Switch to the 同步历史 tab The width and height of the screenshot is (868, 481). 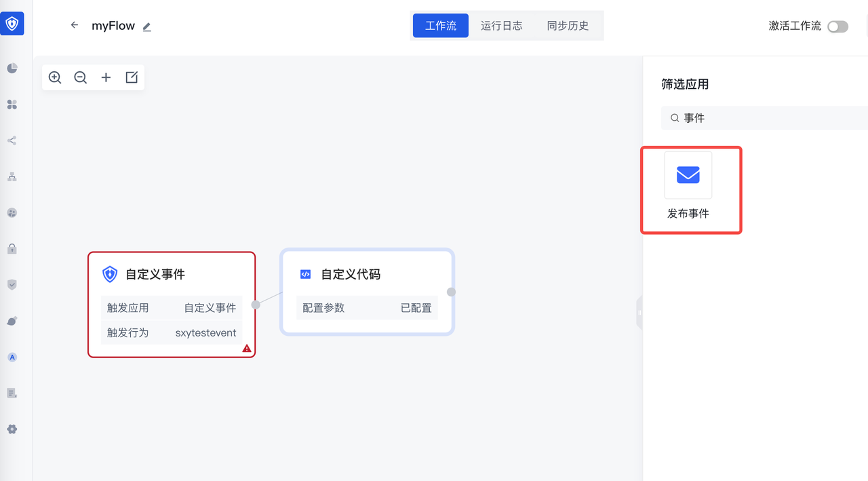tap(568, 26)
